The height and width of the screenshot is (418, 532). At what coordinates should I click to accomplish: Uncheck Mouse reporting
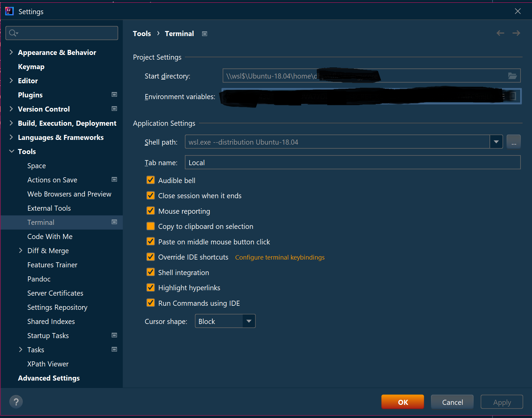[151, 211]
